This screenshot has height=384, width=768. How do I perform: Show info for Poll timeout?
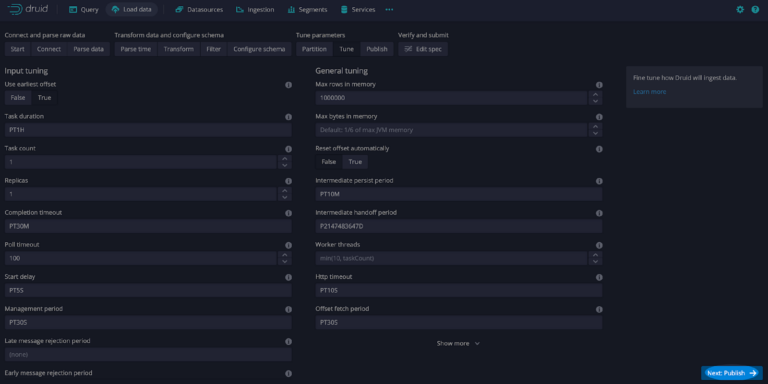(288, 245)
